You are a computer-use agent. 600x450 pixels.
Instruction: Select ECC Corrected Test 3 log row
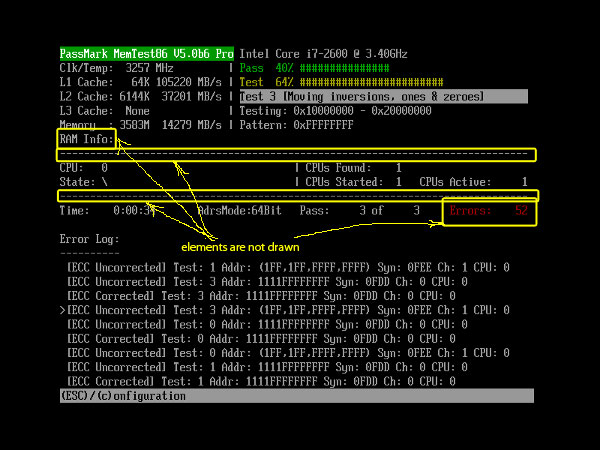pyautogui.click(x=261, y=296)
